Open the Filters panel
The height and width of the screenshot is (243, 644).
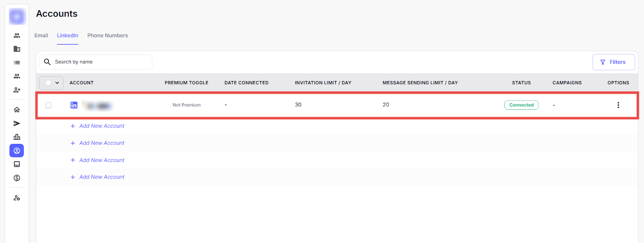pyautogui.click(x=613, y=62)
